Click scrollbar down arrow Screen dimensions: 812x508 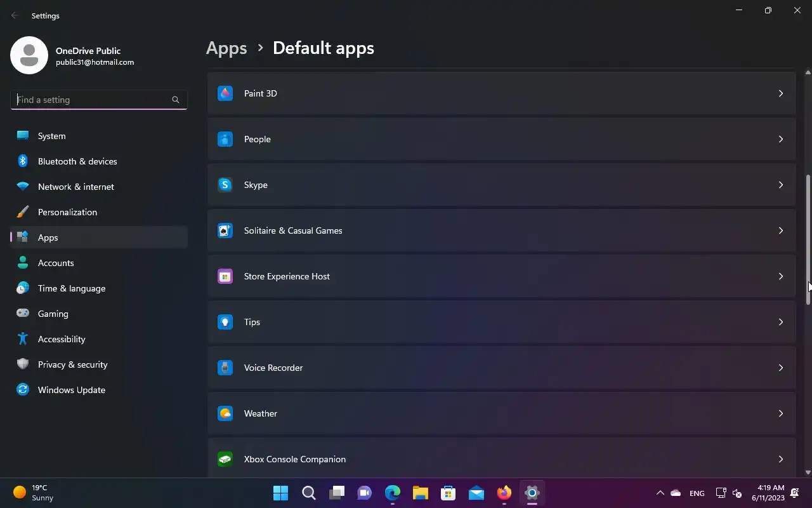tap(808, 472)
